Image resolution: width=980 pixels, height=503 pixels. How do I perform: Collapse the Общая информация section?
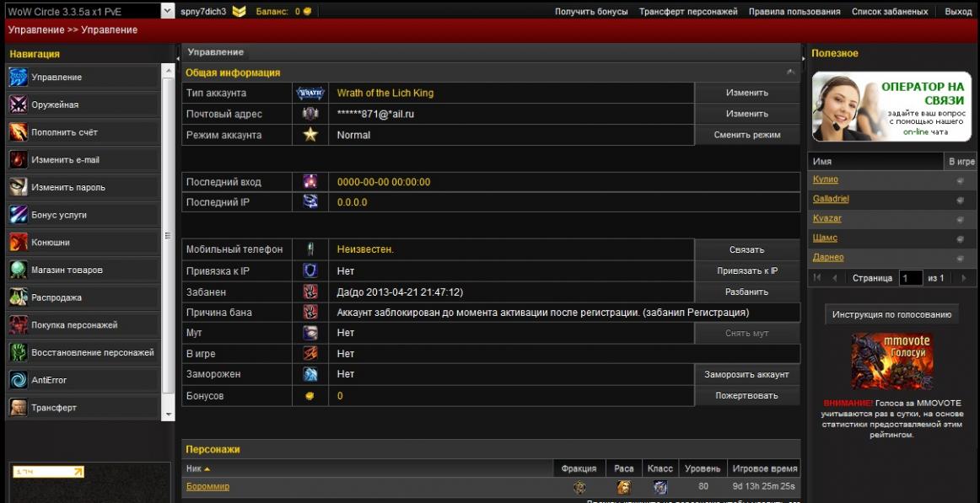(790, 73)
